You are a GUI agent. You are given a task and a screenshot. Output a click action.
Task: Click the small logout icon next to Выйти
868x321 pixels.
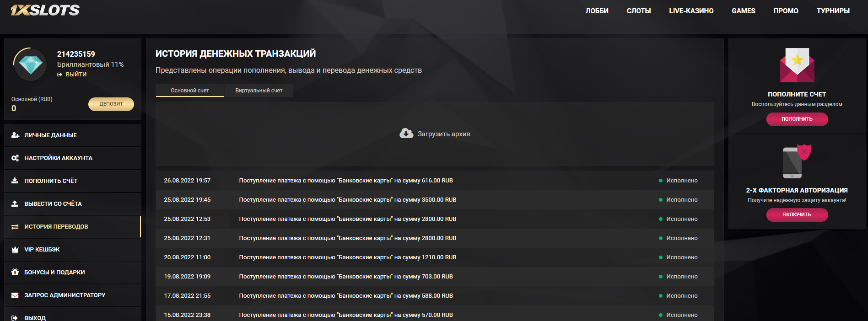(x=59, y=75)
